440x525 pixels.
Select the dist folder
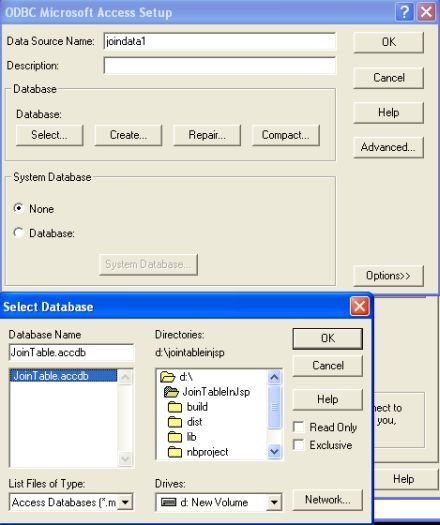coord(194,422)
